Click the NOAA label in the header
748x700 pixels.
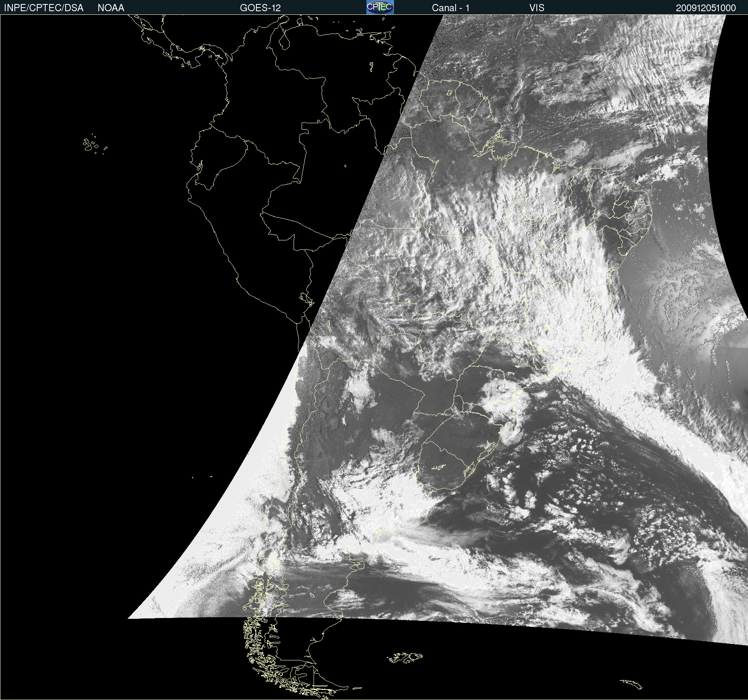(111, 8)
